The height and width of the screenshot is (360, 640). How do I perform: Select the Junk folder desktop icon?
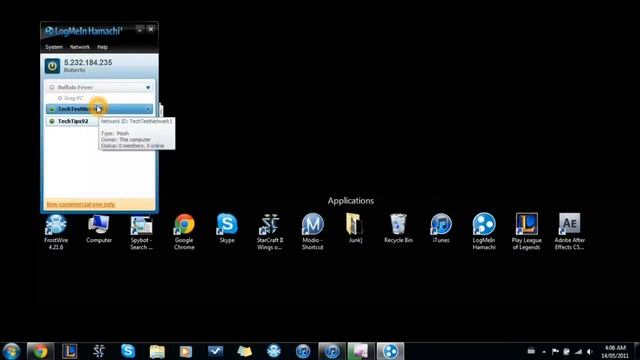355,229
